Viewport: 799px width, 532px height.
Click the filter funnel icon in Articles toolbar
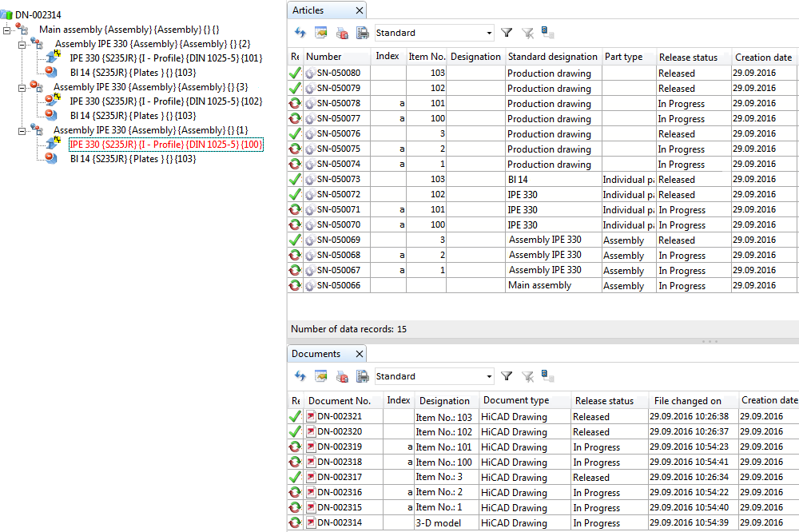(507, 33)
